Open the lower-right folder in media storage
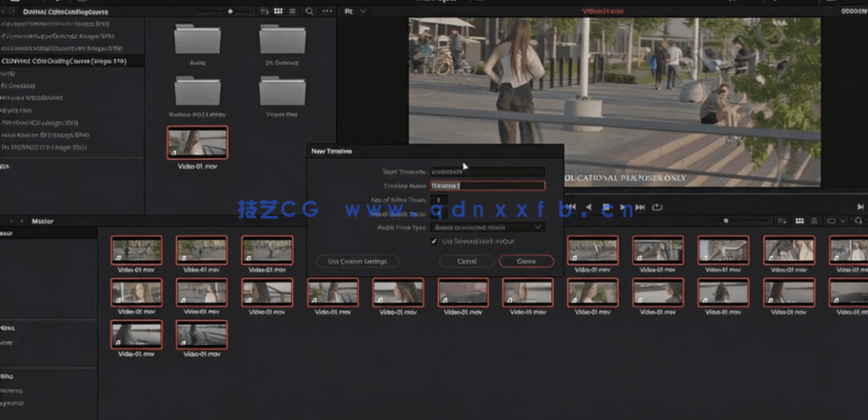The image size is (868, 420). point(282,90)
